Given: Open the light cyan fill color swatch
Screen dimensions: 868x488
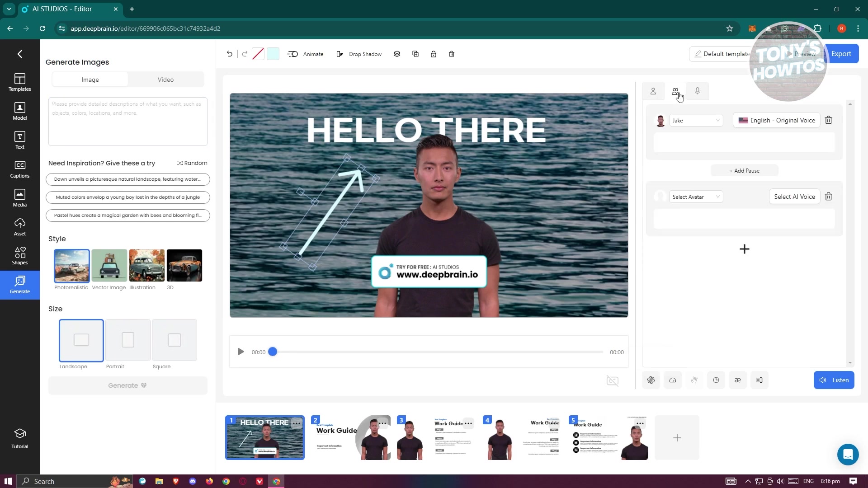Looking at the screenshot, I should pos(273,54).
